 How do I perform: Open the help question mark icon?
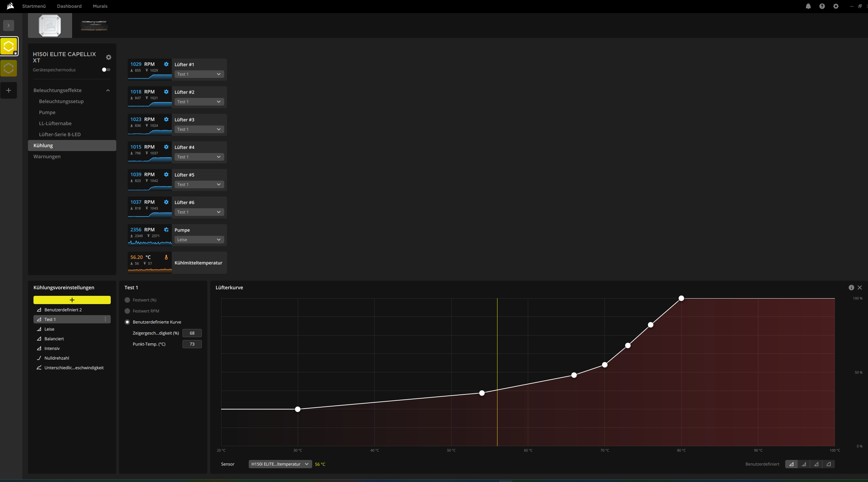tap(822, 6)
